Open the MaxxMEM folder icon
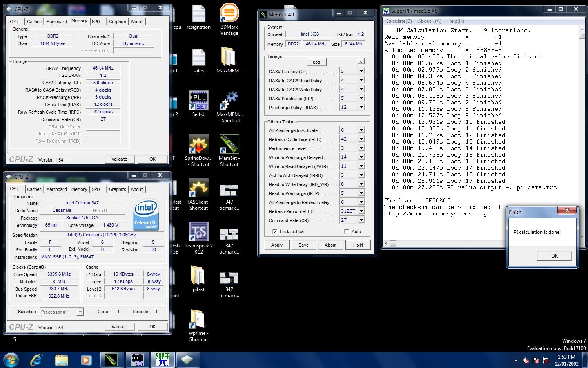This screenshot has width=588, height=368. [229, 60]
